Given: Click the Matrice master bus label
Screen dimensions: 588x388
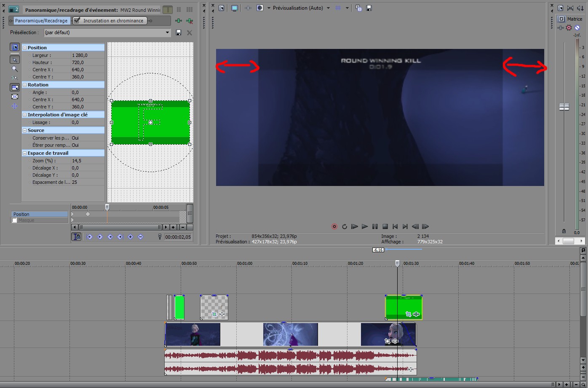Looking at the screenshot, I should tap(575, 19).
